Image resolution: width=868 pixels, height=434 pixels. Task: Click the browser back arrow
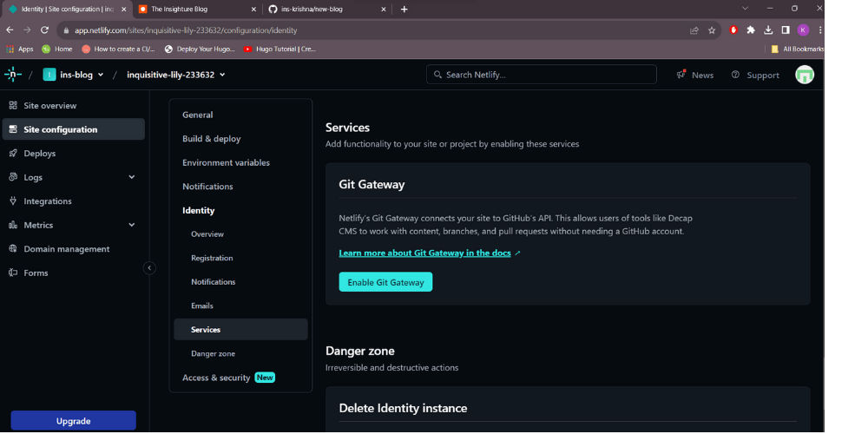(x=10, y=30)
